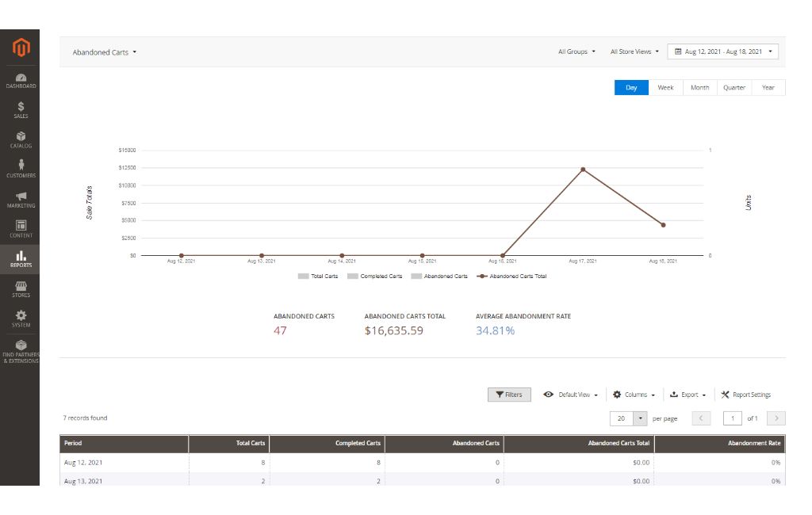This screenshot has width=812, height=515.
Task: Open the Reports sidebar menu
Action: click(x=21, y=259)
